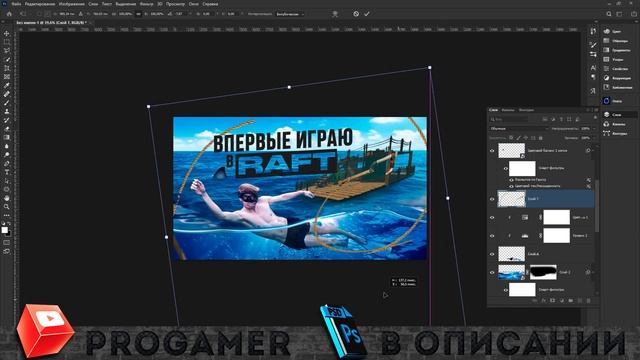Open the layer kind filter dropdown

point(509,119)
